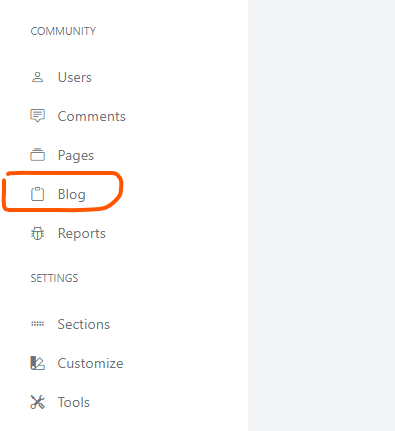The width and height of the screenshot is (395, 431).
Task: Click the Reports bug icon
Action: point(37,233)
